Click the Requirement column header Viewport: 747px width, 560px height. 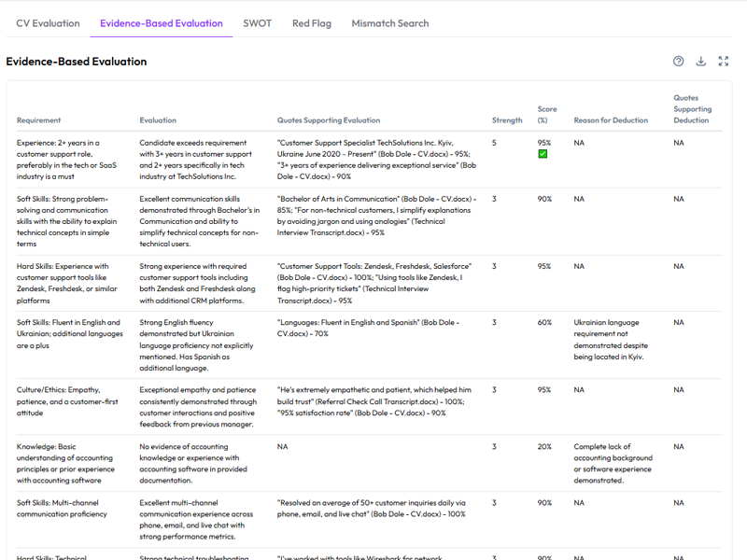(x=38, y=120)
